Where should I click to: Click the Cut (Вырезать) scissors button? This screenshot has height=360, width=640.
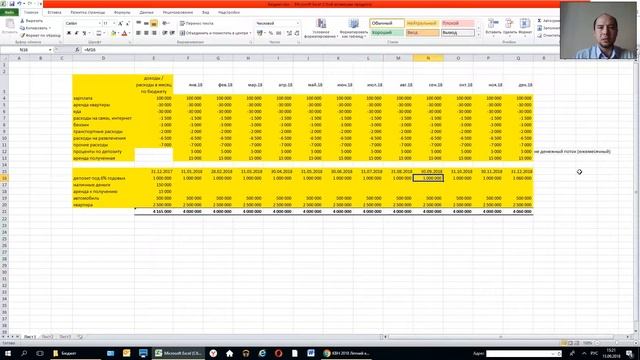coord(31,21)
